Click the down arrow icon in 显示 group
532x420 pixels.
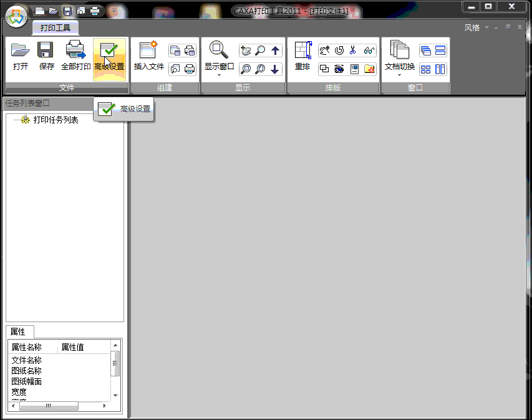(x=275, y=69)
